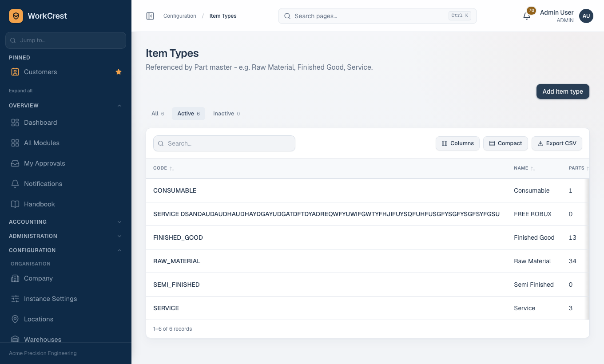Click the CONSUMABLE code cell
This screenshot has width=604, height=364.
click(175, 190)
